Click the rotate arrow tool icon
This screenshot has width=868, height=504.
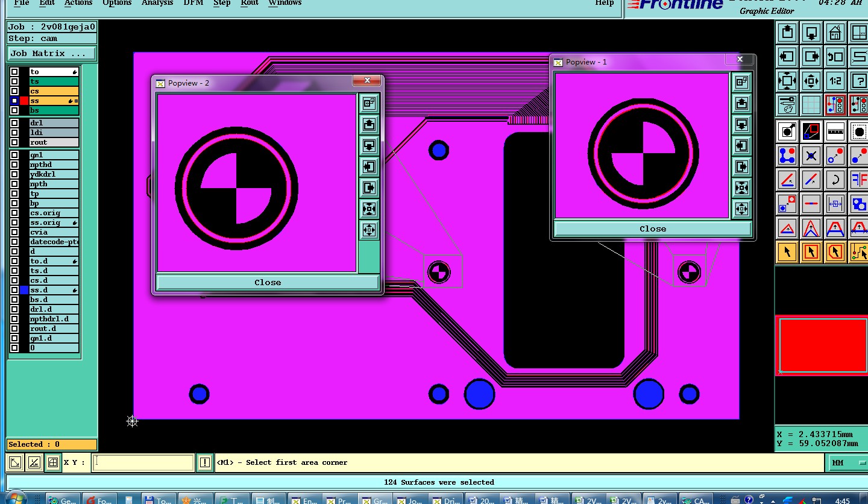click(835, 179)
